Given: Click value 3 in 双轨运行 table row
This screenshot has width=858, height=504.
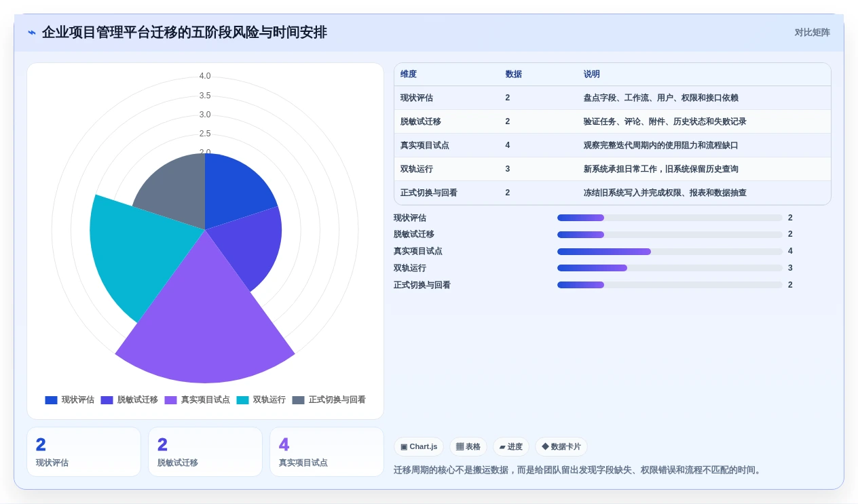Looking at the screenshot, I should pos(508,169).
